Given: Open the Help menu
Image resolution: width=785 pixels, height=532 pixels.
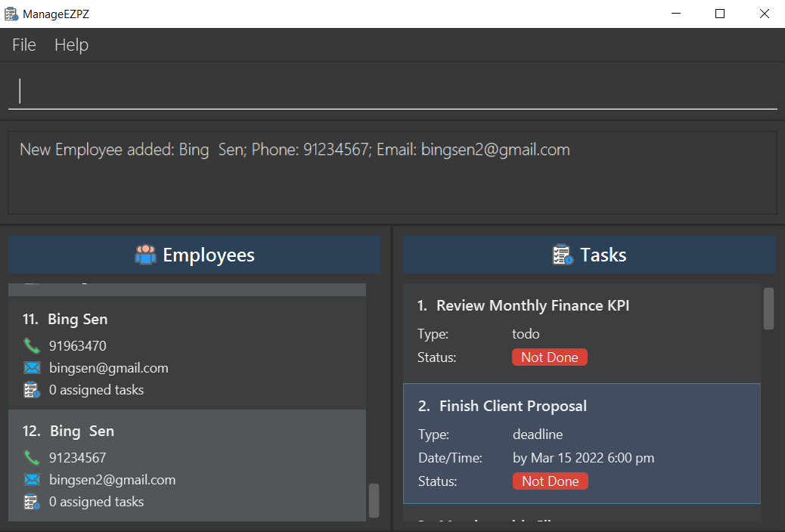Looking at the screenshot, I should (x=72, y=45).
